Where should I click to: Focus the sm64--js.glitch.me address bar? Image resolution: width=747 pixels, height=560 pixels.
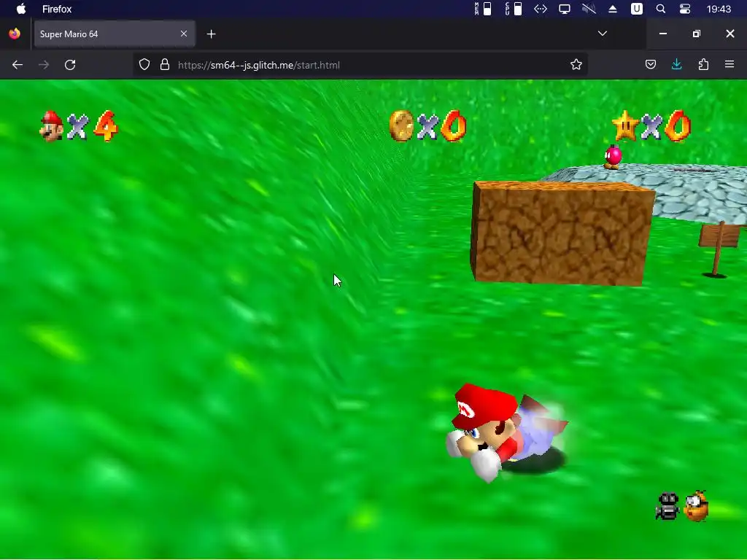pyautogui.click(x=362, y=65)
